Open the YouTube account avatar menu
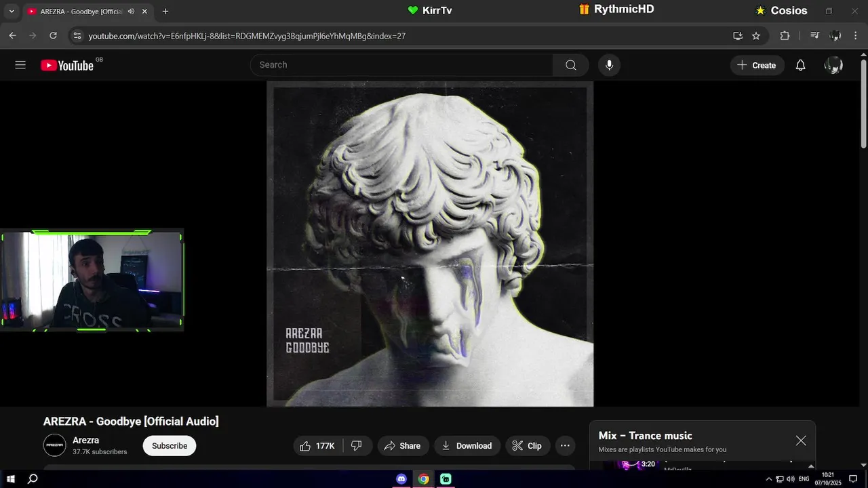This screenshot has width=868, height=488. (833, 65)
